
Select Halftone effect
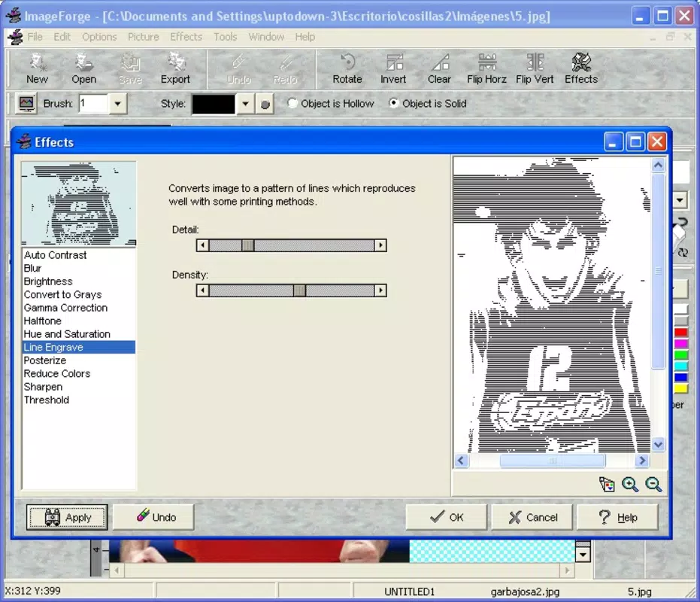click(78, 321)
